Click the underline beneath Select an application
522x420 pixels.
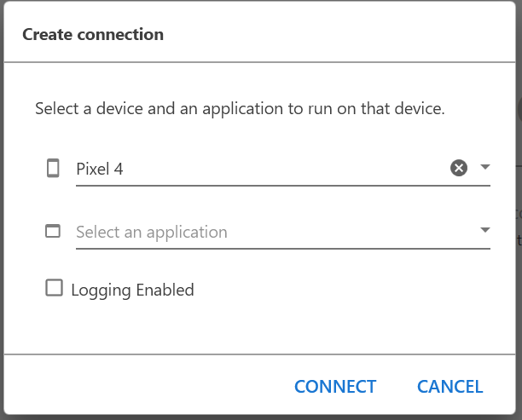[x=281, y=248]
